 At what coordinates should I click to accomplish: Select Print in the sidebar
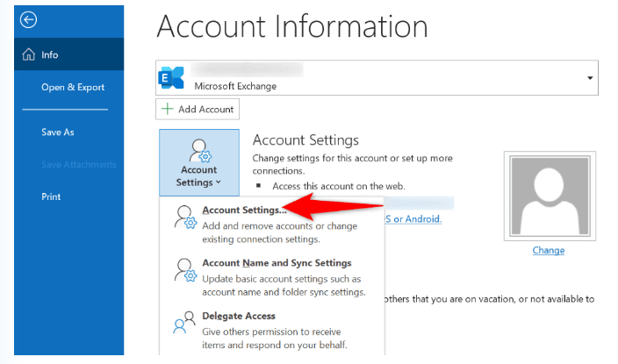[x=51, y=196]
